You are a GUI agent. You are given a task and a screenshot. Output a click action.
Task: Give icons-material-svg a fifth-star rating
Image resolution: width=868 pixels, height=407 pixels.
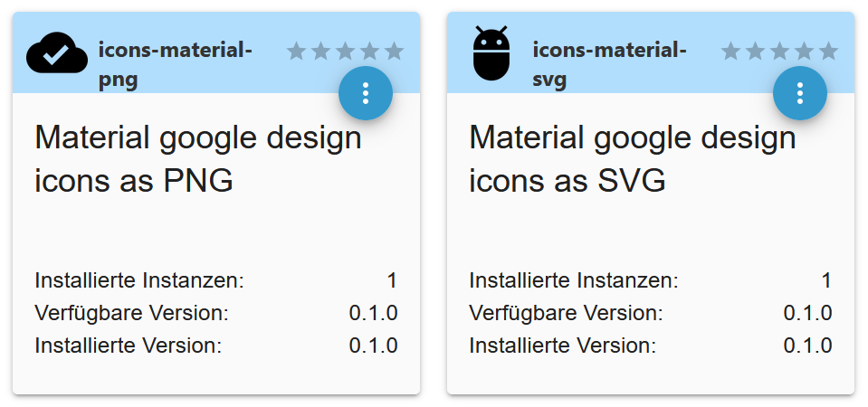[x=828, y=52]
